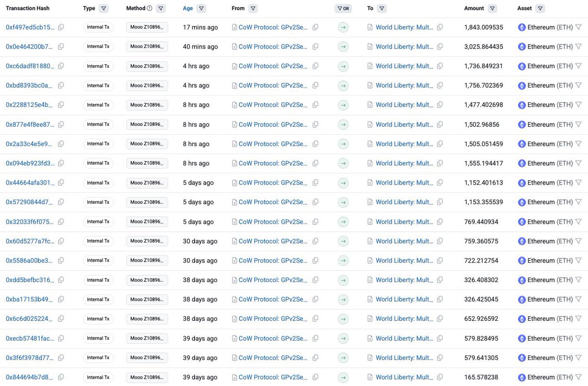The width and height of the screenshot is (588, 386).
Task: Copy To address in the 165.578238 row
Action: click(440, 377)
